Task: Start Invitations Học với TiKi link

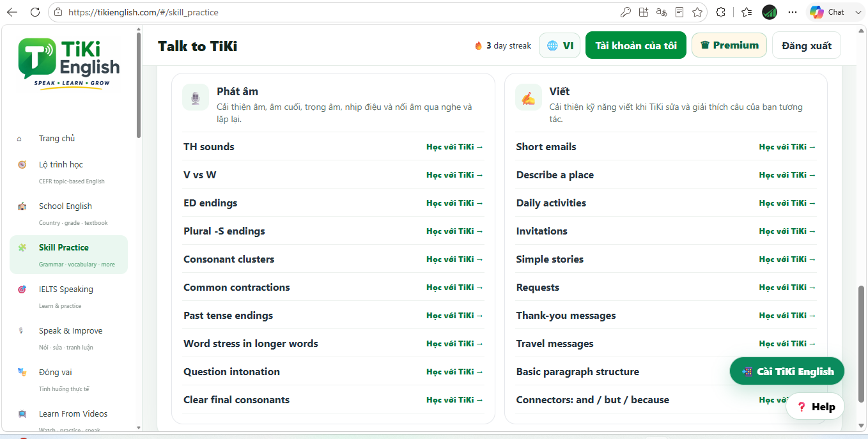Action: [x=787, y=231]
